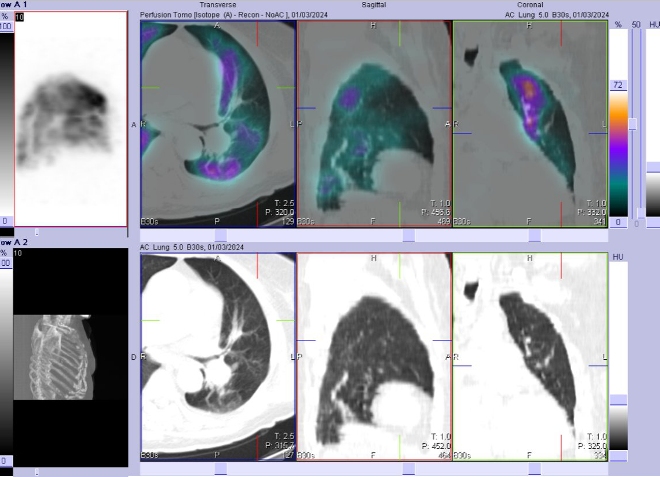Select the CT-only coronal lung view
660x477 pixels.
pyautogui.click(x=530, y=357)
